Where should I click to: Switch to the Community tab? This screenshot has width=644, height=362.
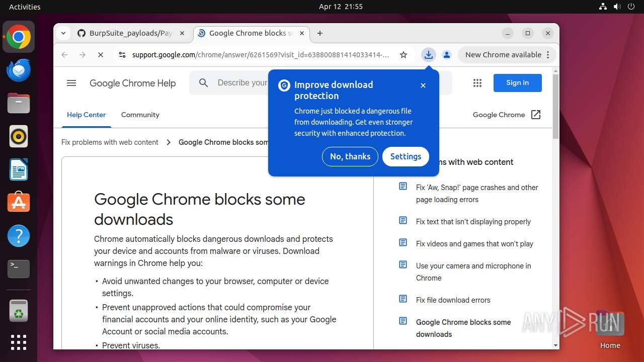(x=140, y=115)
